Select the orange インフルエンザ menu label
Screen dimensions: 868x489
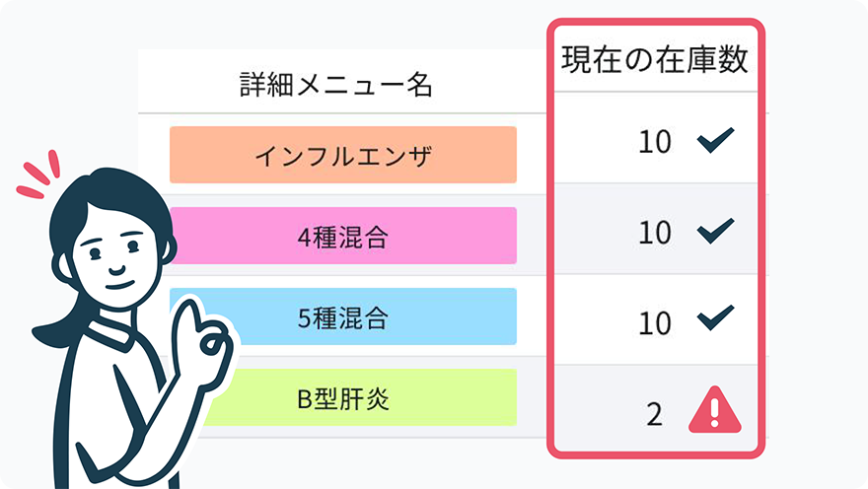343,155
